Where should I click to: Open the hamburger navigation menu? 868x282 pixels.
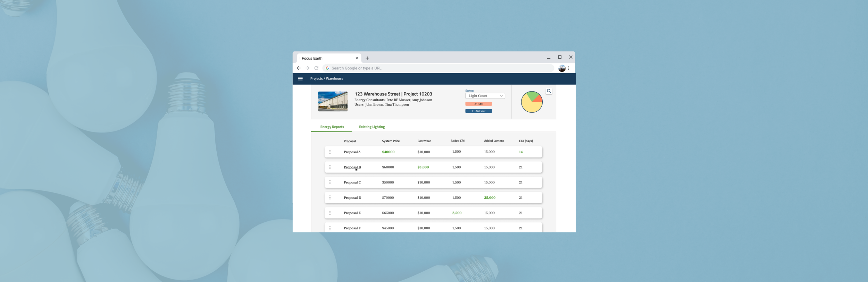(x=300, y=79)
